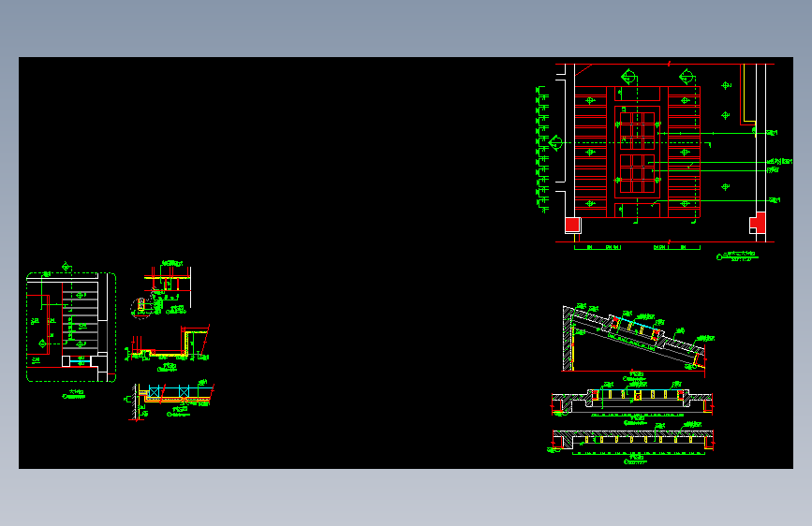Select the L-shaped yellow and red section detail
Viewport: 812px width, 526px height.
(x=169, y=343)
